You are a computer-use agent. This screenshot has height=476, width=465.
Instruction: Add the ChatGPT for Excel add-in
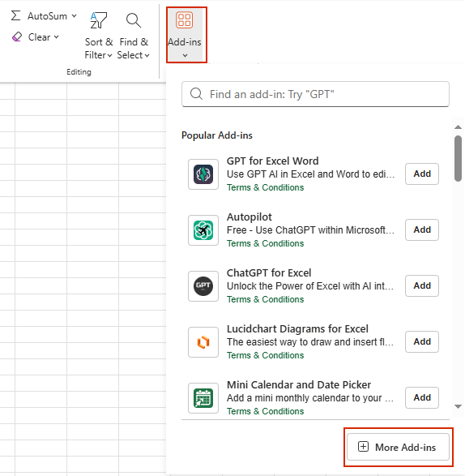(x=422, y=285)
